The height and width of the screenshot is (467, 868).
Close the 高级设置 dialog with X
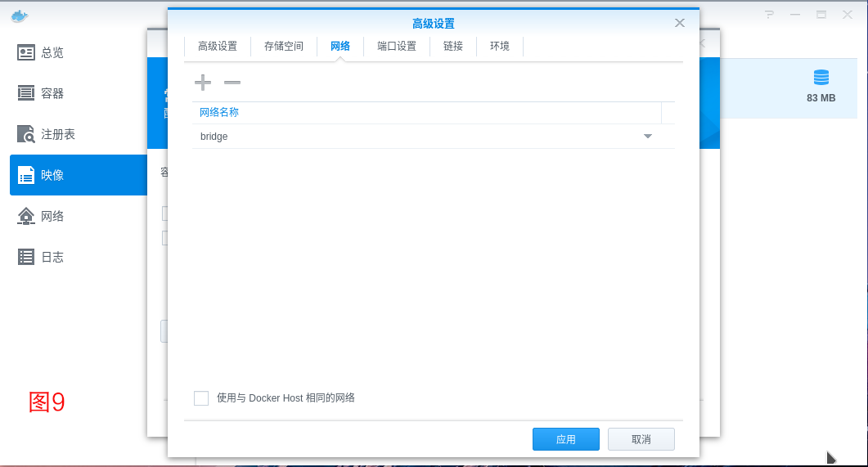680,23
